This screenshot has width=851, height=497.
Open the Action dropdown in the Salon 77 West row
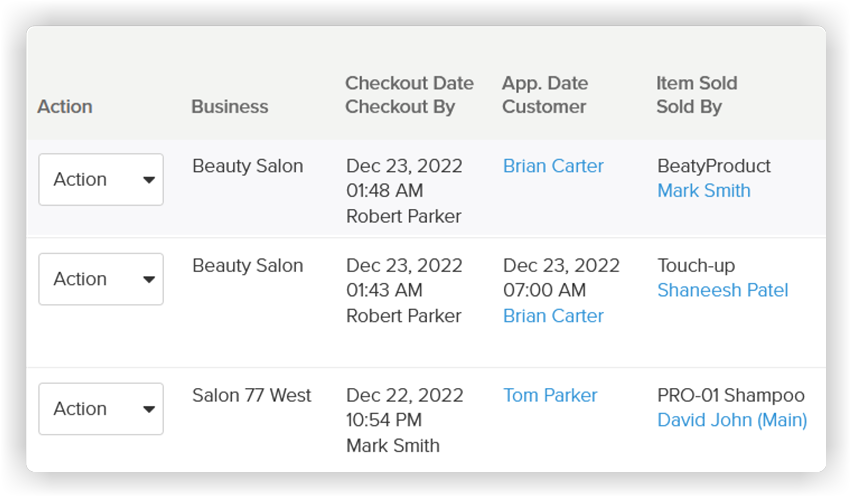100,409
